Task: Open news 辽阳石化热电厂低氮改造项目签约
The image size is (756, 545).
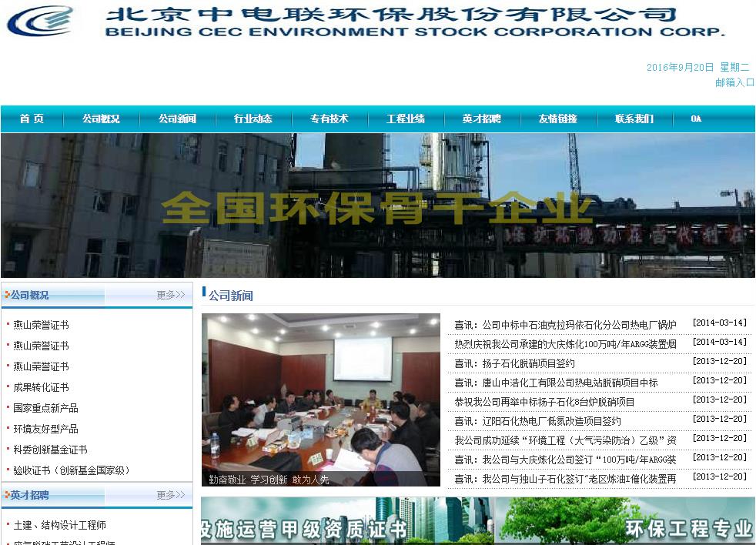Action: tap(537, 422)
